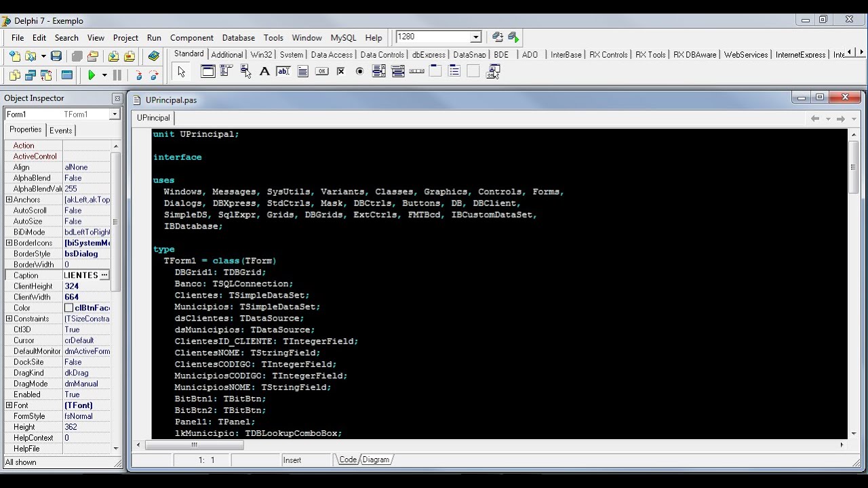This screenshot has height=488, width=868.
Task: Select the ScrollBar palette component
Action: (x=416, y=71)
